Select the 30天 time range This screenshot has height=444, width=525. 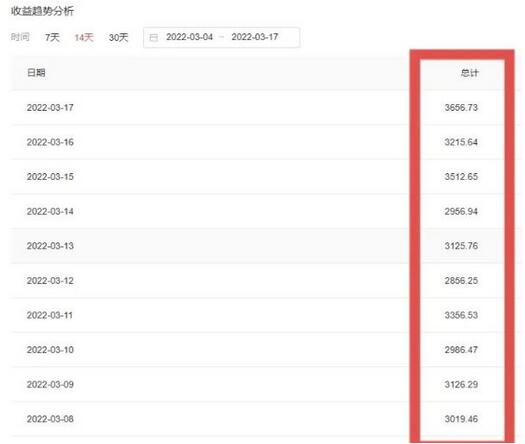(119, 37)
